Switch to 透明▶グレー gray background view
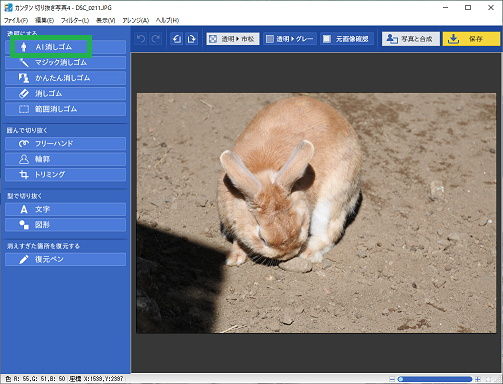Image resolution: width=503 pixels, height=384 pixels. (x=290, y=39)
